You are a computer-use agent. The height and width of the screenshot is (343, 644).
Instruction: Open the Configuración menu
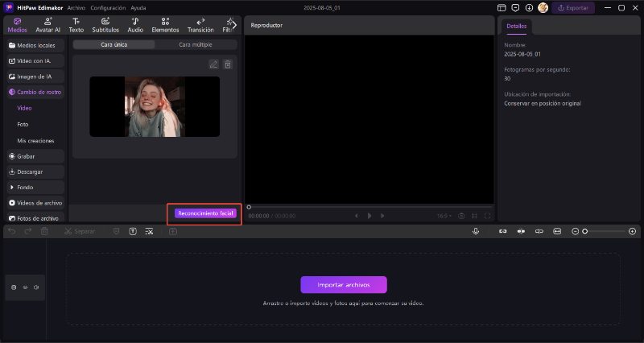pyautogui.click(x=108, y=8)
